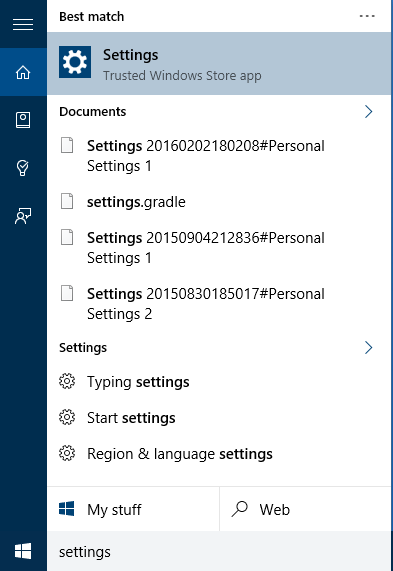The width and height of the screenshot is (393, 571).
Task: Open the Settings Trusted Windows Store app
Action: [x=219, y=64]
